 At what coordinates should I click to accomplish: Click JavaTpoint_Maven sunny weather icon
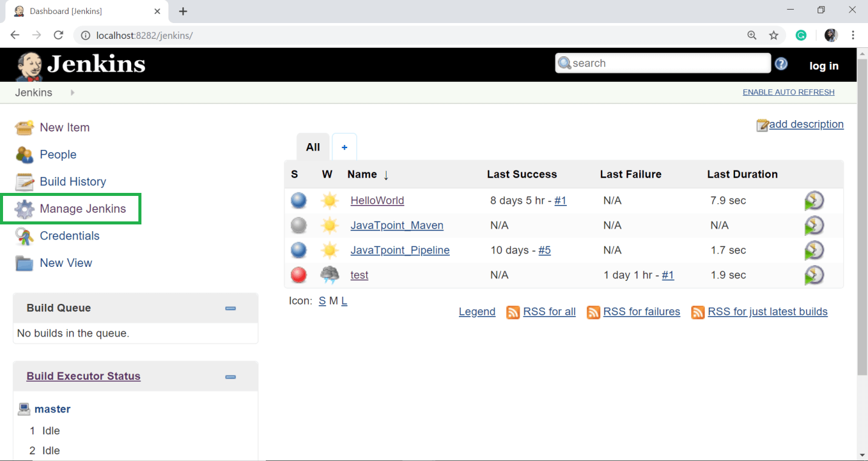tap(330, 225)
